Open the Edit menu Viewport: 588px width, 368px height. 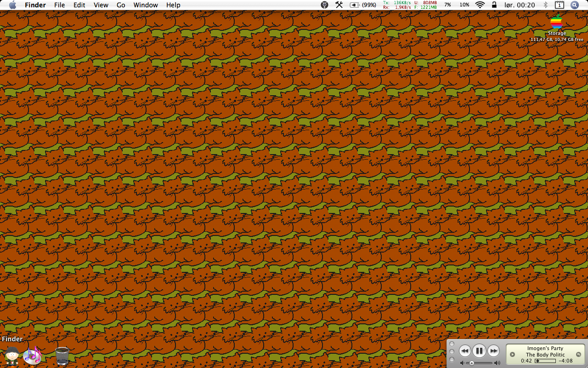(x=79, y=5)
